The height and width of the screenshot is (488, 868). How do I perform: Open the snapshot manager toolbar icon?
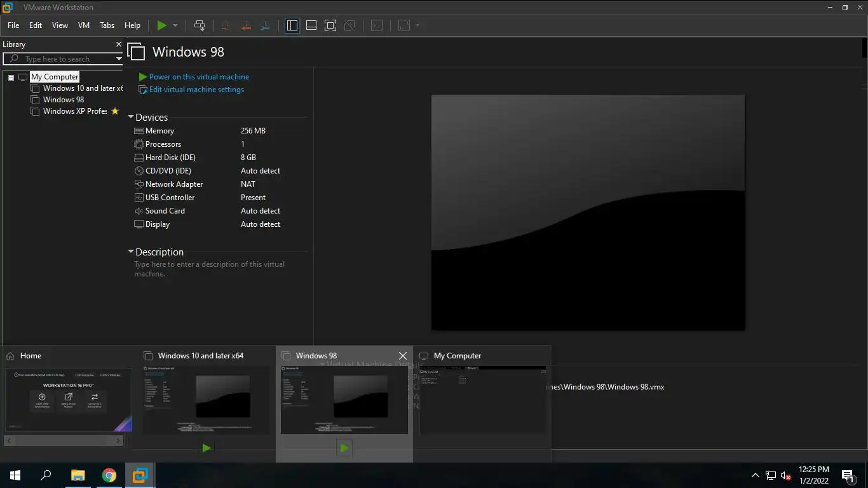pos(265,25)
